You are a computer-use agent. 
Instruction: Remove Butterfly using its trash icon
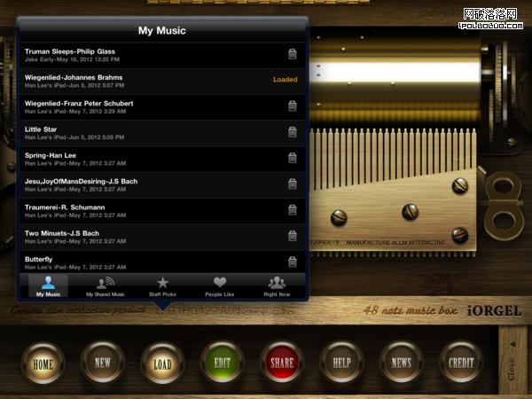(292, 262)
